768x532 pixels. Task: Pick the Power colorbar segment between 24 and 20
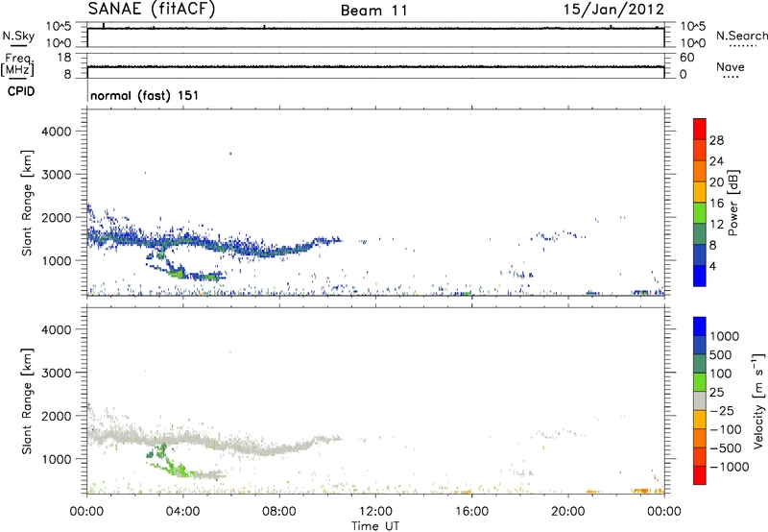[x=700, y=171]
